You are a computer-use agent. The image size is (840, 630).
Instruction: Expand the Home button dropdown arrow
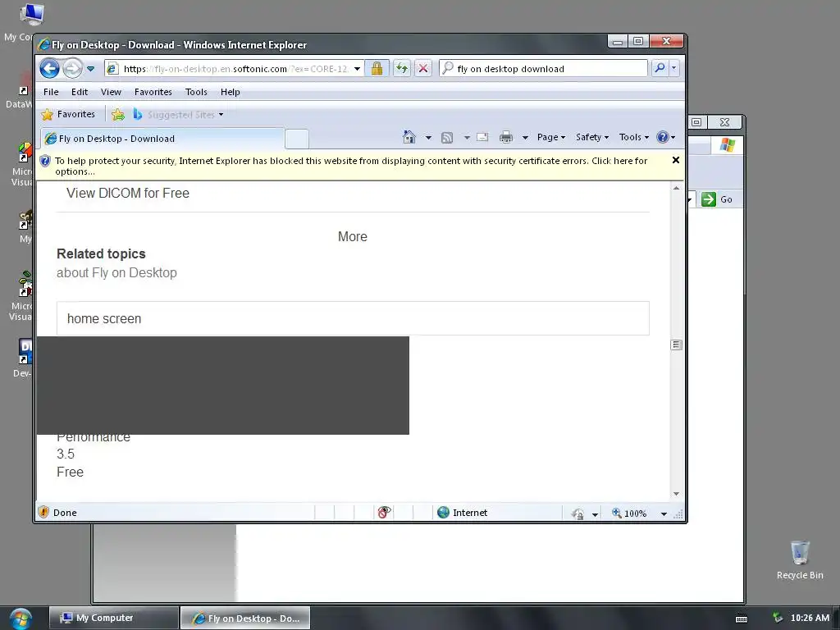[428, 138]
